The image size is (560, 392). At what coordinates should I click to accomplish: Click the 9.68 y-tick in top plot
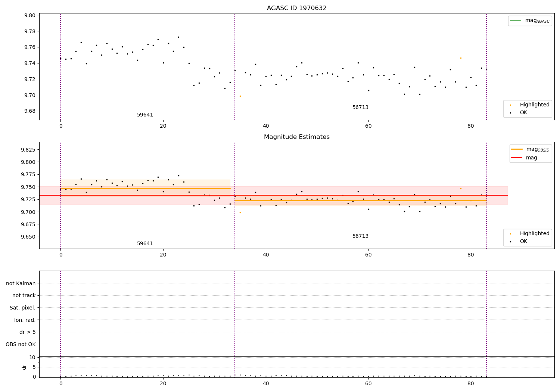(30, 111)
